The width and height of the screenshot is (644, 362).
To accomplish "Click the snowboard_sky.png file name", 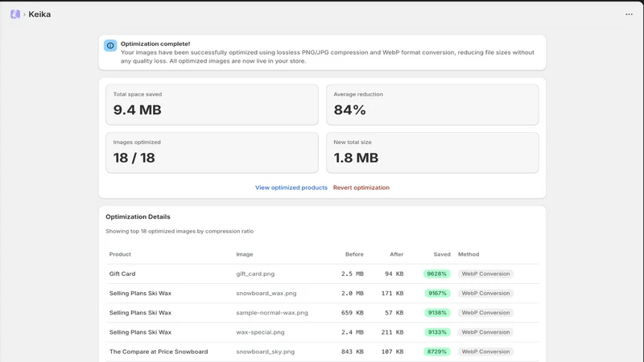I will (x=266, y=352).
